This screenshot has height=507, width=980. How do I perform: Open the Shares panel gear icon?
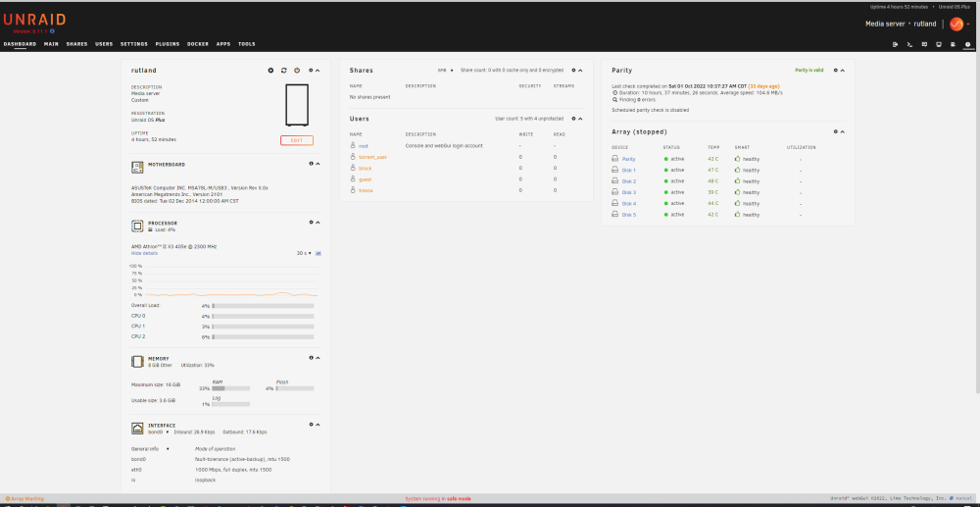pyautogui.click(x=573, y=71)
